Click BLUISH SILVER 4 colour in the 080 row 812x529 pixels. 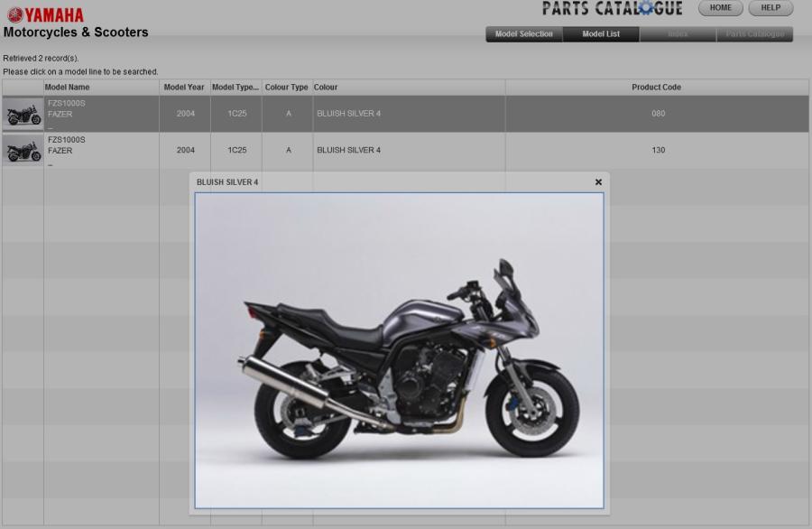348,114
